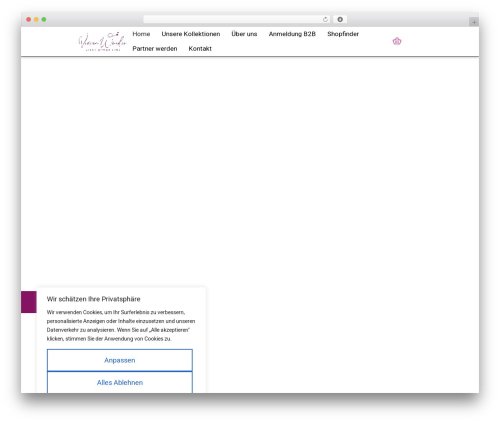This screenshot has width=500, height=423.
Task: Go to the Home menu item
Action: point(141,34)
